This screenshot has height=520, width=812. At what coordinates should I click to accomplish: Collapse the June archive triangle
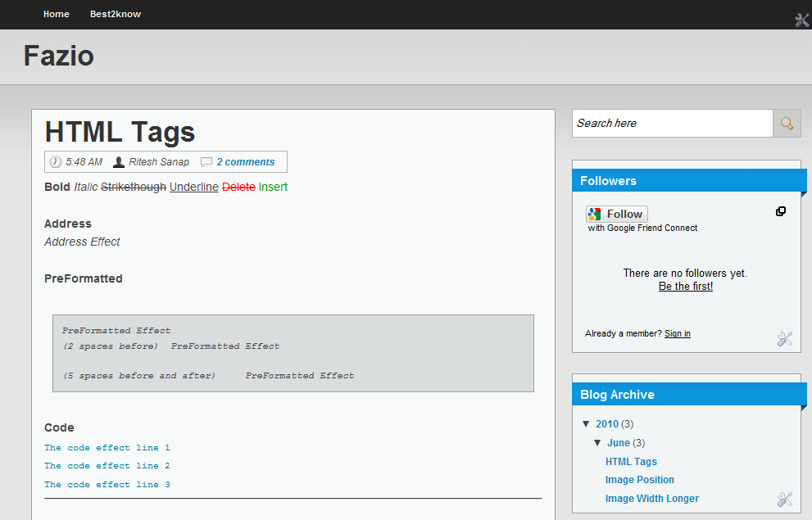coord(597,443)
